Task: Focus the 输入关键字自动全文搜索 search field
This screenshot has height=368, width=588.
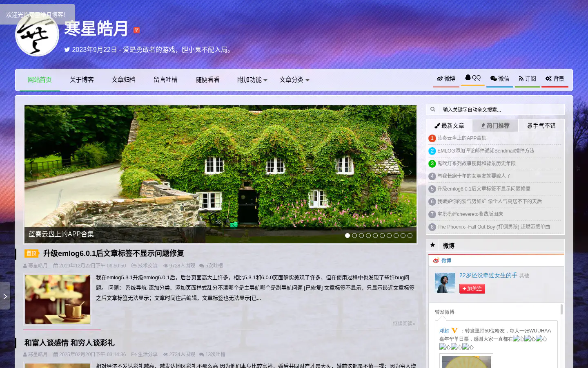Action: point(502,110)
